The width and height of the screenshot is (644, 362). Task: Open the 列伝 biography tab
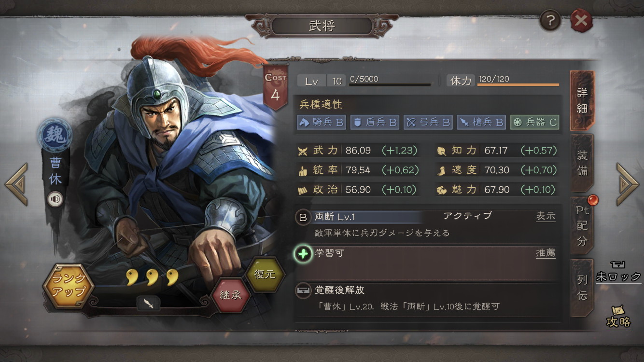pyautogui.click(x=582, y=287)
